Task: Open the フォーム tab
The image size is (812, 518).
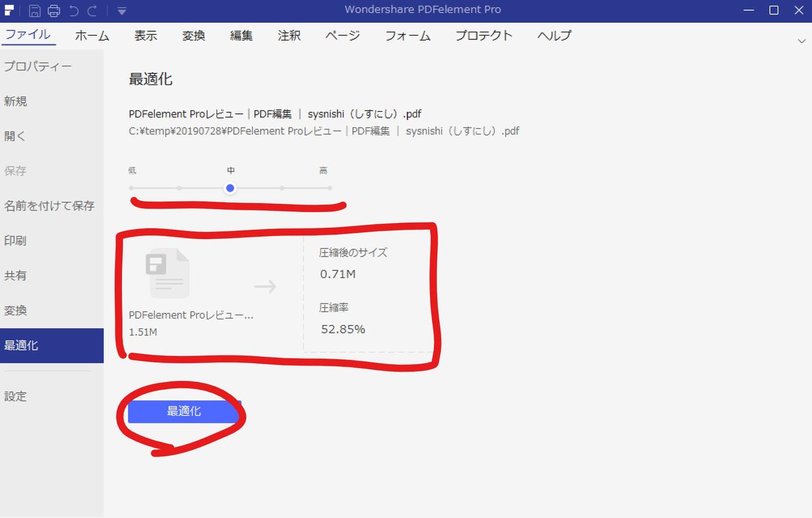Action: [408, 36]
